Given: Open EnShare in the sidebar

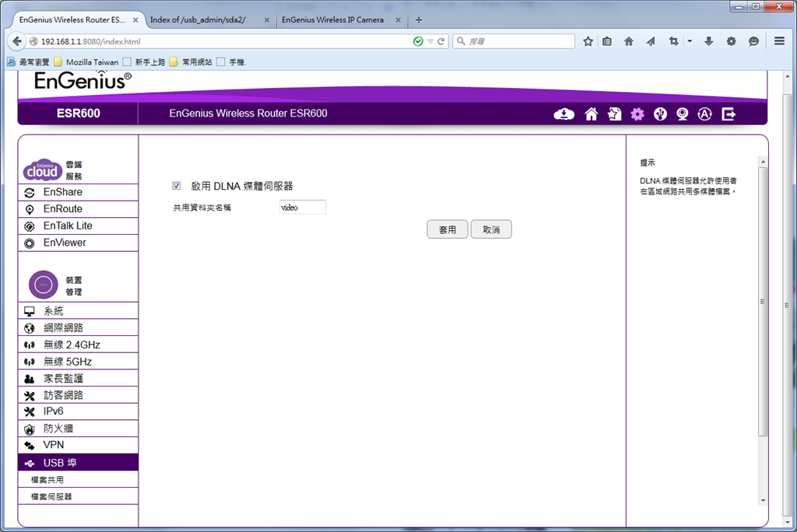Looking at the screenshot, I should [x=78, y=192].
